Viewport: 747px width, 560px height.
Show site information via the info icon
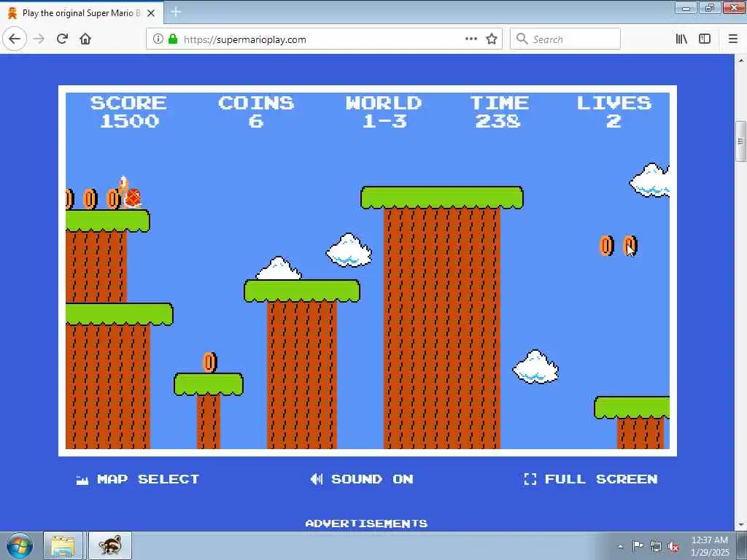(158, 39)
